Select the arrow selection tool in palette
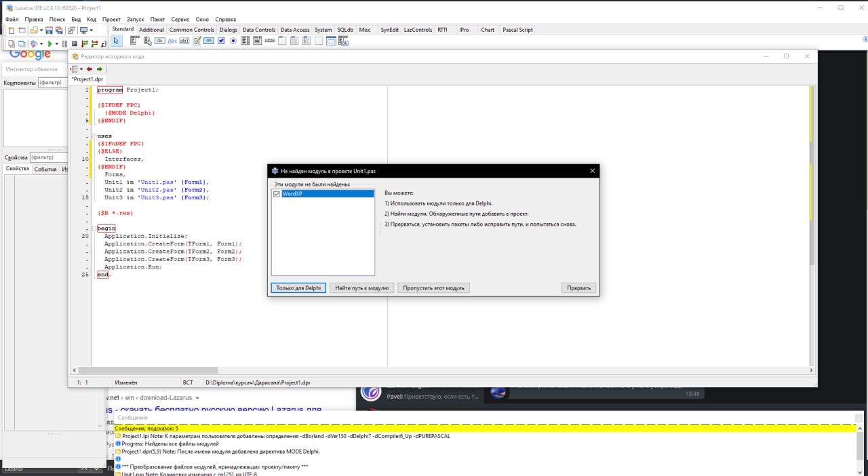Image resolution: width=868 pixels, height=476 pixels. point(116,41)
